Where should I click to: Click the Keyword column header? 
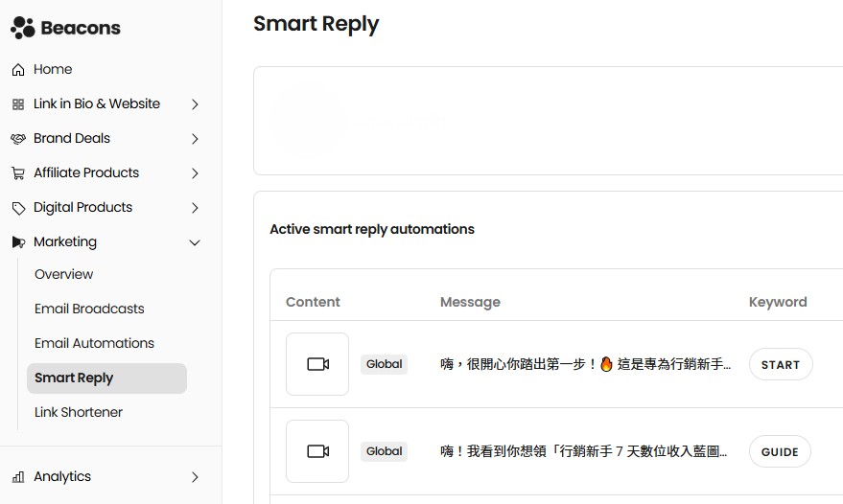778,302
